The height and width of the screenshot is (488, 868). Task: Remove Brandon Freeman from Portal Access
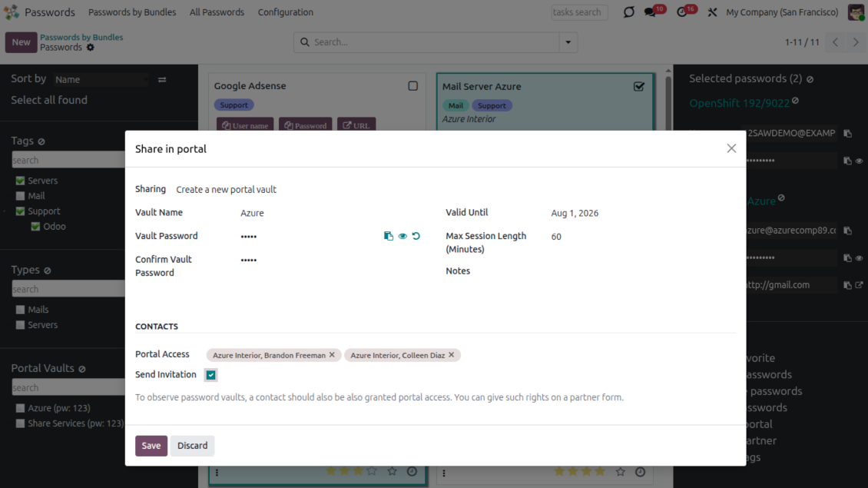coord(332,355)
